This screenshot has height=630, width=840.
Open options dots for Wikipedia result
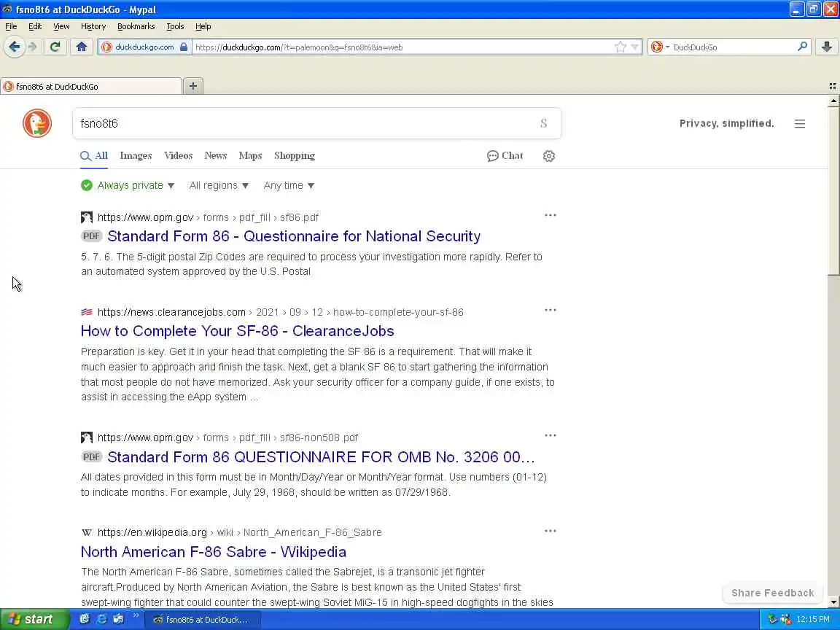tap(551, 531)
